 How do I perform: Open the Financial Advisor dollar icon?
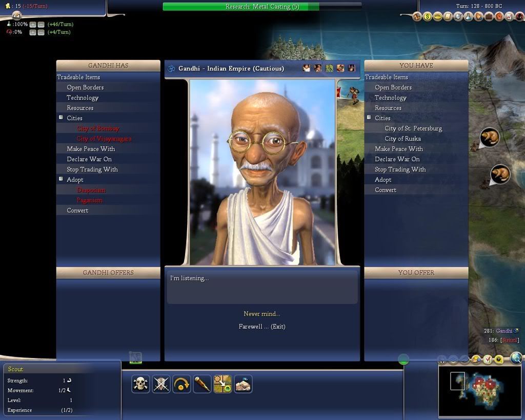coord(427,16)
